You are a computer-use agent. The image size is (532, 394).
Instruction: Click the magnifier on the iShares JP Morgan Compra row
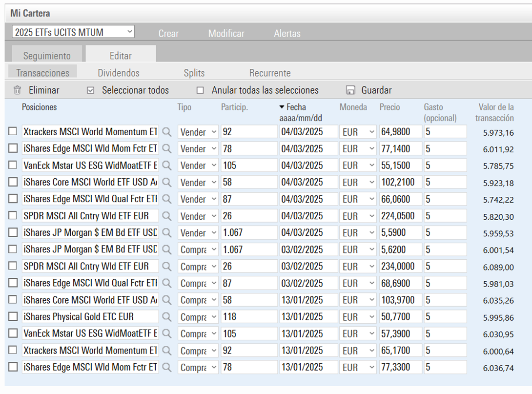[166, 249]
